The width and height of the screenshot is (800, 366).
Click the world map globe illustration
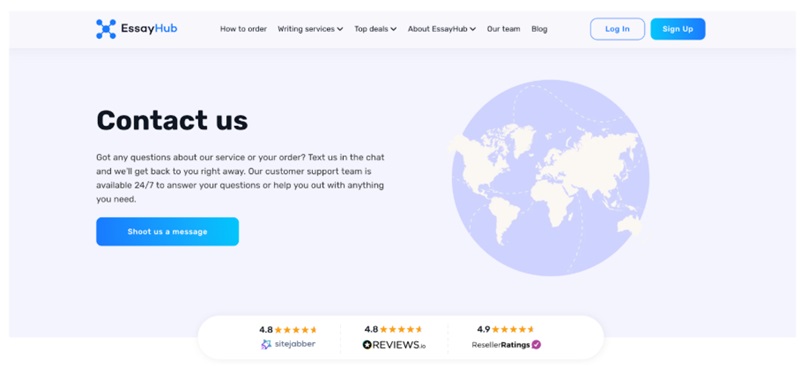(549, 178)
